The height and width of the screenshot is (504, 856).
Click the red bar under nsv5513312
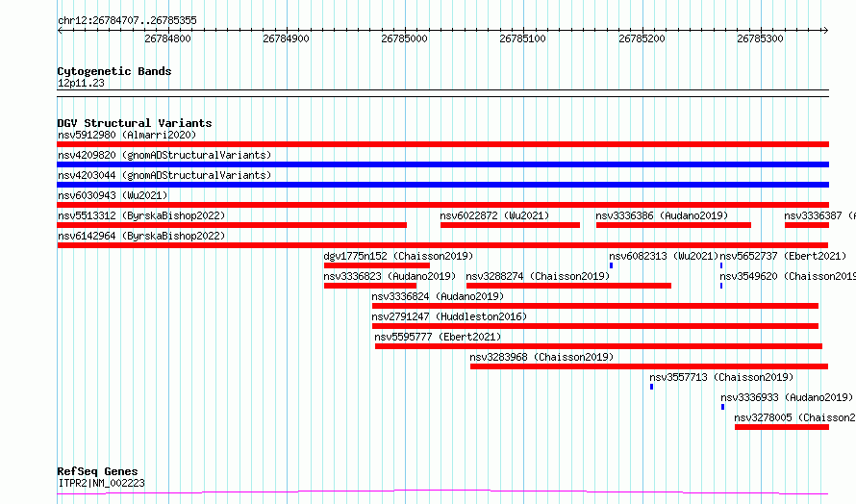[232, 225]
